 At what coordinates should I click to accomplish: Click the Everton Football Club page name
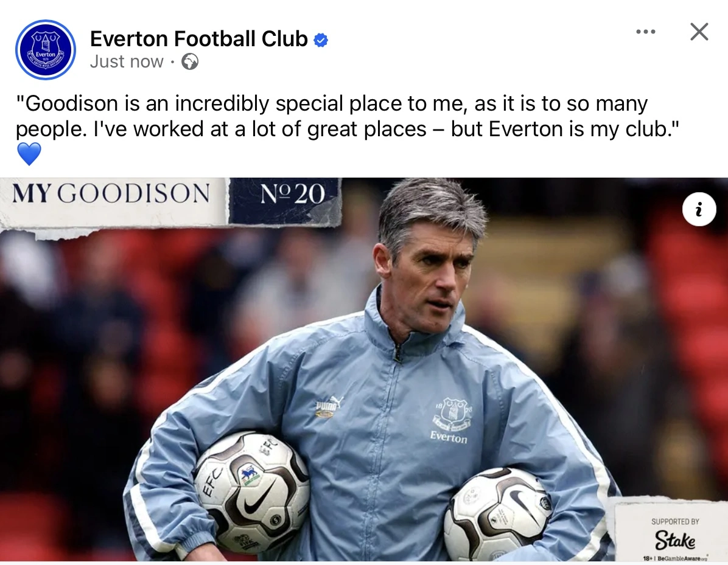198,39
